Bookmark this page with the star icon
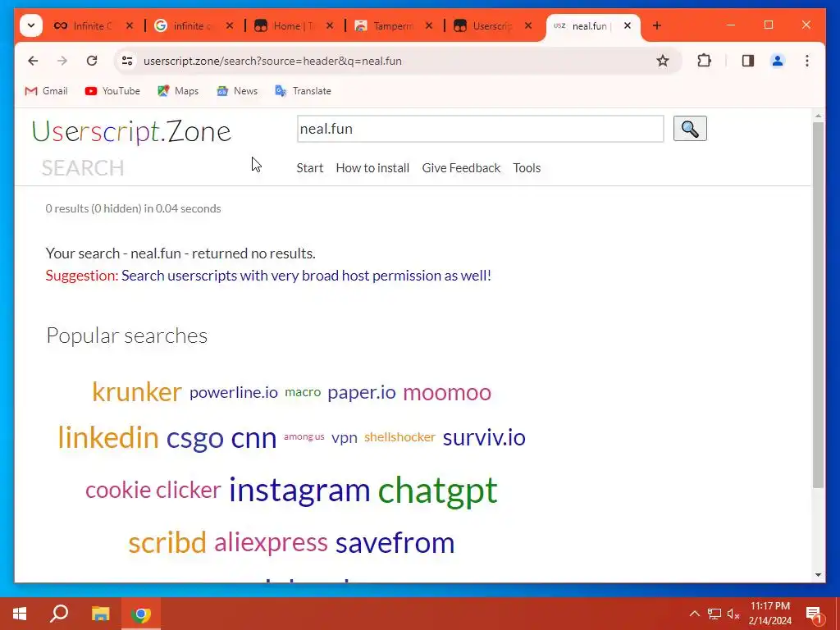Viewport: 840px width, 630px height. (663, 61)
